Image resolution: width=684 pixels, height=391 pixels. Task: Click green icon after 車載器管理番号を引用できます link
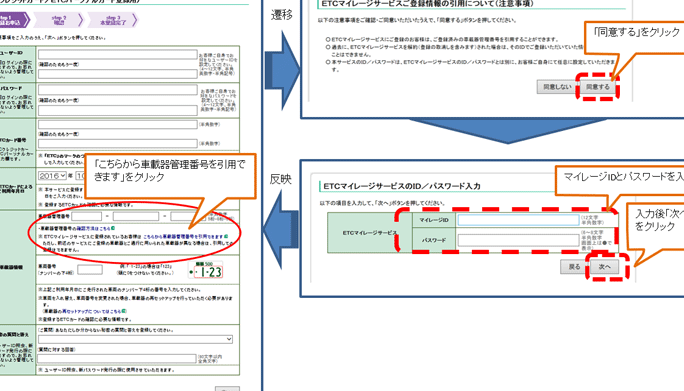(x=226, y=236)
